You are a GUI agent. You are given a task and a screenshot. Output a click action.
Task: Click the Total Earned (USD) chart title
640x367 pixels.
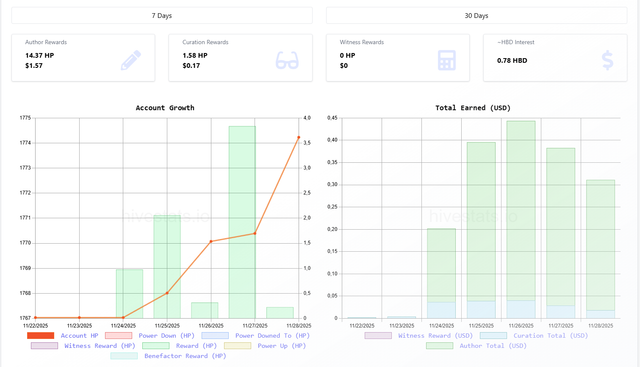point(473,108)
